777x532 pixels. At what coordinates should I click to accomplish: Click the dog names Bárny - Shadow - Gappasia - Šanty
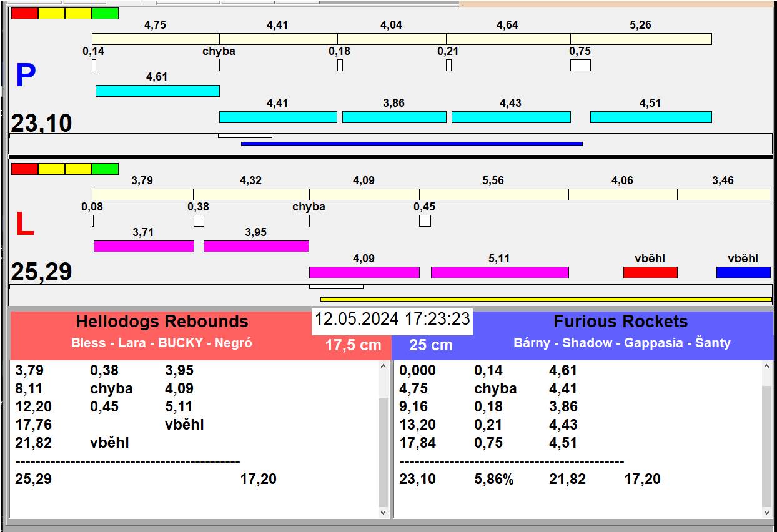click(622, 343)
